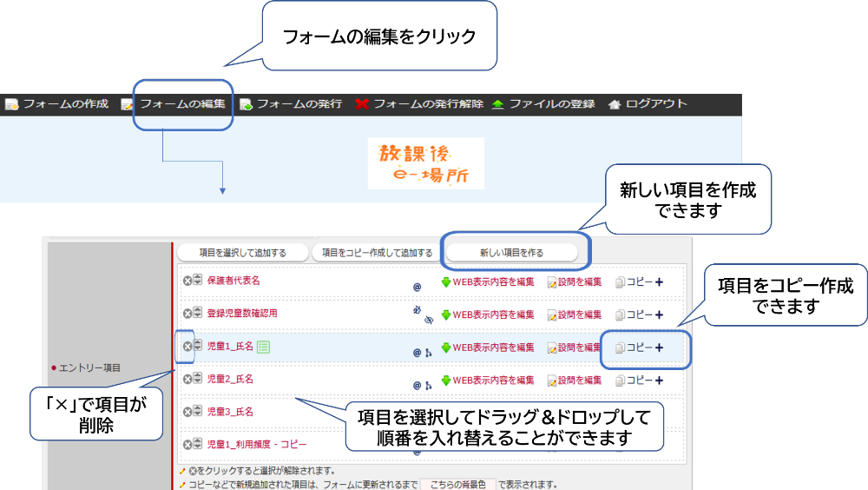Click the 放課後e-場所 logo image
Screen dimensions: 868x490
[425, 163]
